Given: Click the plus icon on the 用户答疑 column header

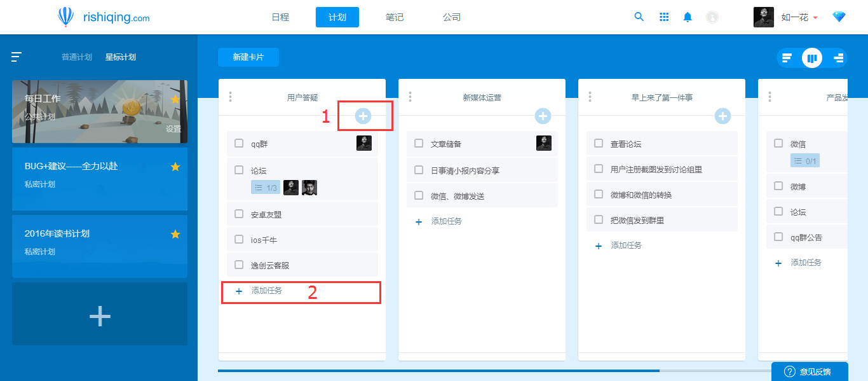Looking at the screenshot, I should pyautogui.click(x=363, y=116).
